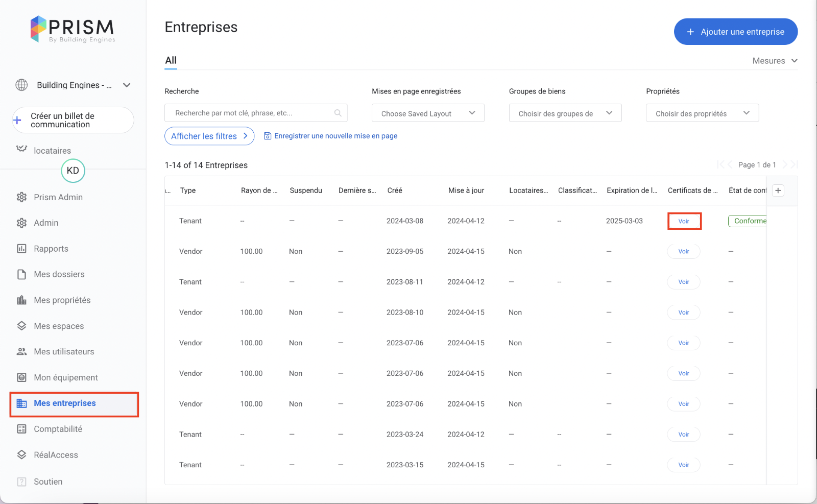Click Ajouter une entreprise button
The width and height of the screenshot is (817, 504).
click(x=735, y=32)
